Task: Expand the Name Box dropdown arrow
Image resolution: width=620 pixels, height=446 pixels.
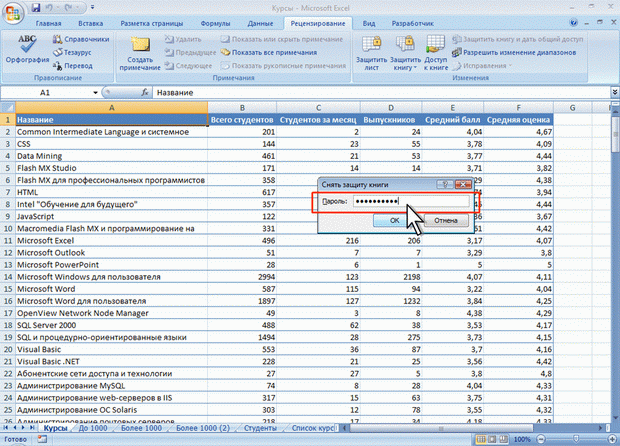Action: coord(95,93)
